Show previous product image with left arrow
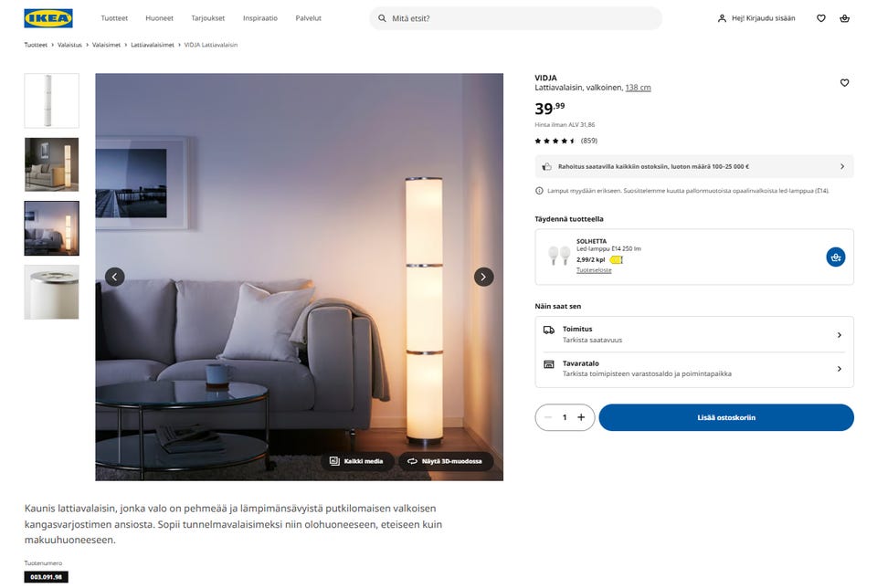 (115, 277)
